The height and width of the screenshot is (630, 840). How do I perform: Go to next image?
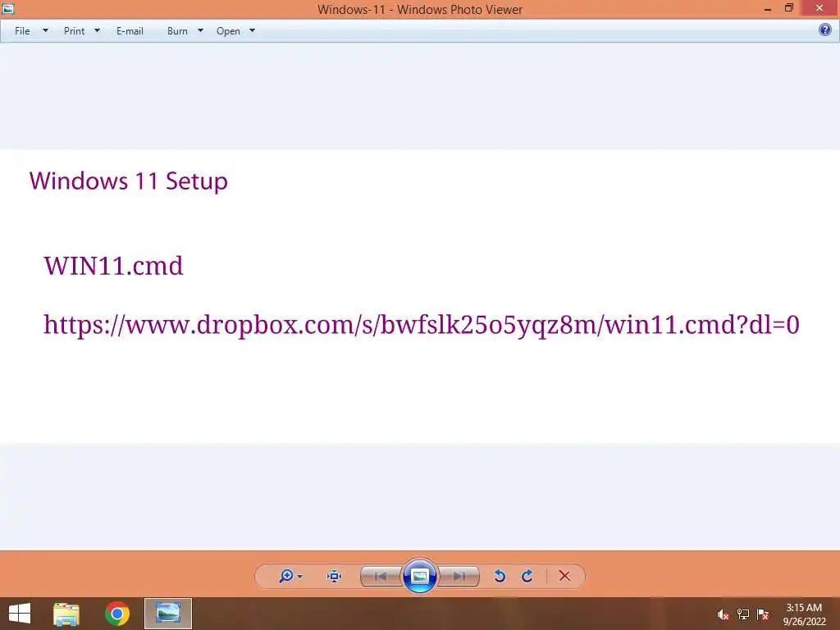(459, 576)
